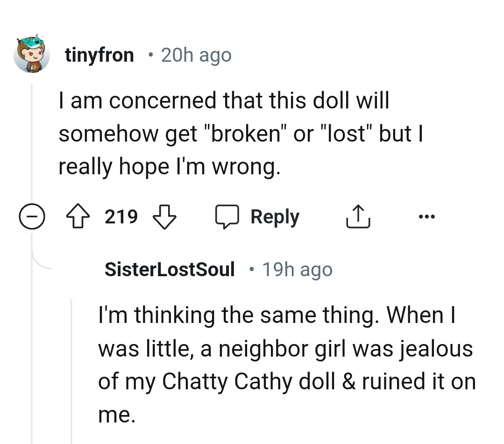Click the 19h ago timestamp
Image resolution: width=504 pixels, height=444 pixels.
pos(298,269)
